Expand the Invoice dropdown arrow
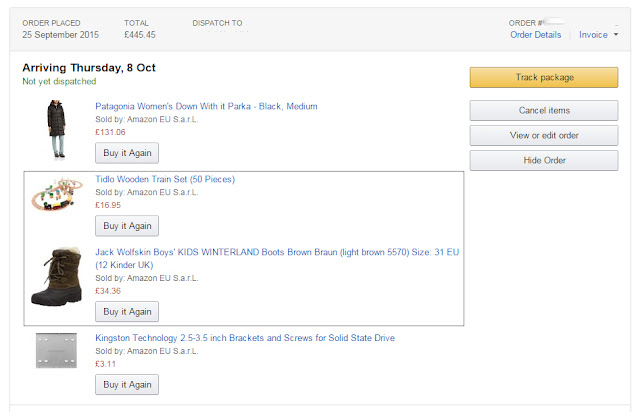The width and height of the screenshot is (640, 412). pyautogui.click(x=616, y=35)
